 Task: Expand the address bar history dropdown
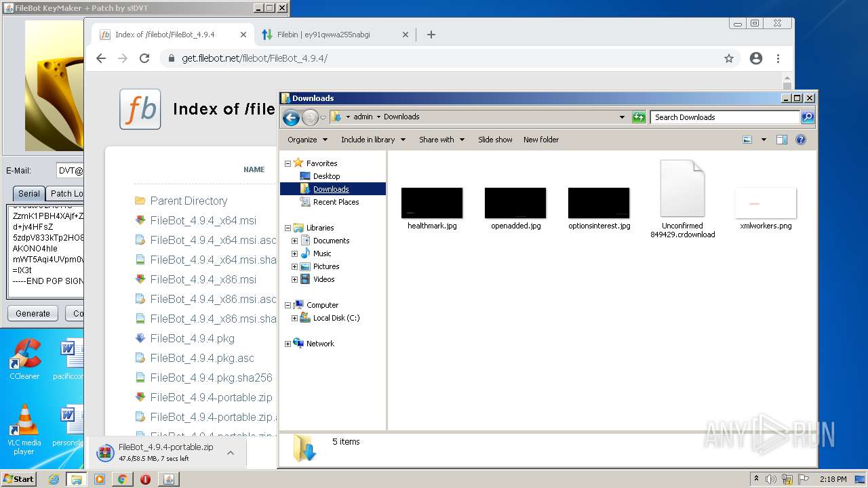622,117
